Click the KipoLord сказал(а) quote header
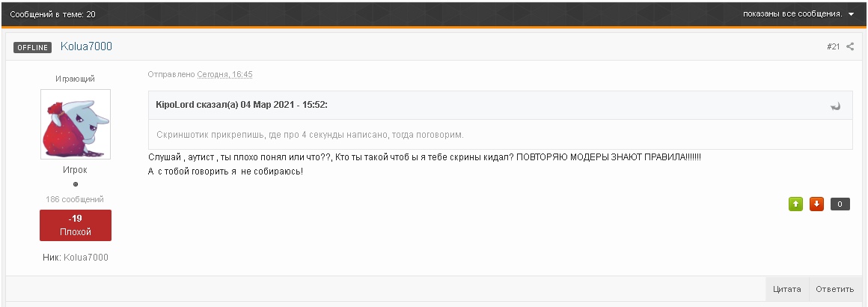Screen dimensions: 868x307 [242, 105]
